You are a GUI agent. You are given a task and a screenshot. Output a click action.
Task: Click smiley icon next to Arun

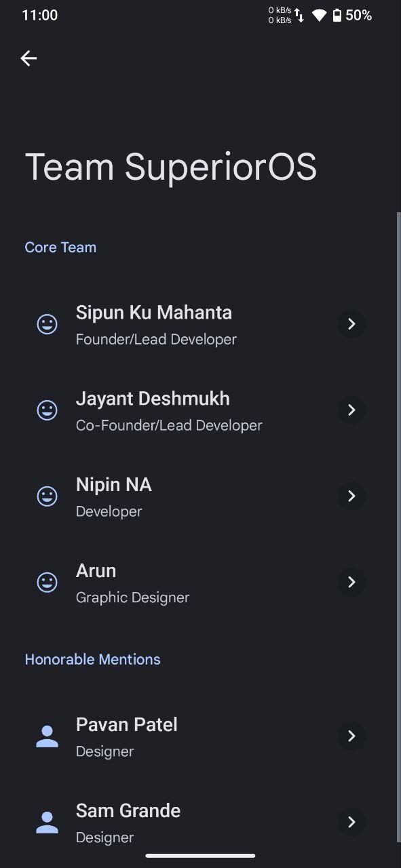pyautogui.click(x=47, y=583)
